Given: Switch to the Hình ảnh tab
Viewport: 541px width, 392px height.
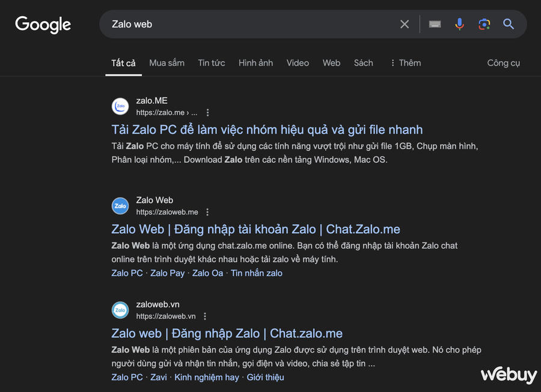Looking at the screenshot, I should tap(255, 63).
